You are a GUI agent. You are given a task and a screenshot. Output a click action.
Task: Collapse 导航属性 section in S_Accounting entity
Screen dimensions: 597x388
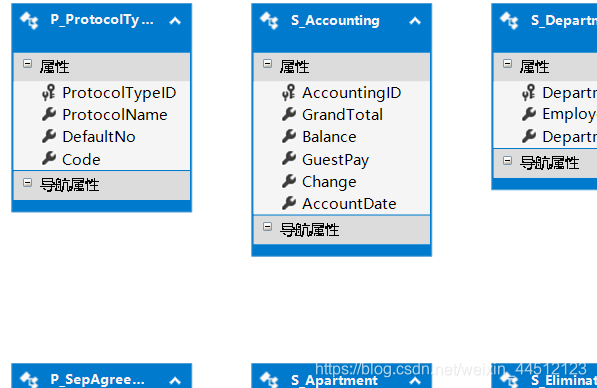(268, 227)
